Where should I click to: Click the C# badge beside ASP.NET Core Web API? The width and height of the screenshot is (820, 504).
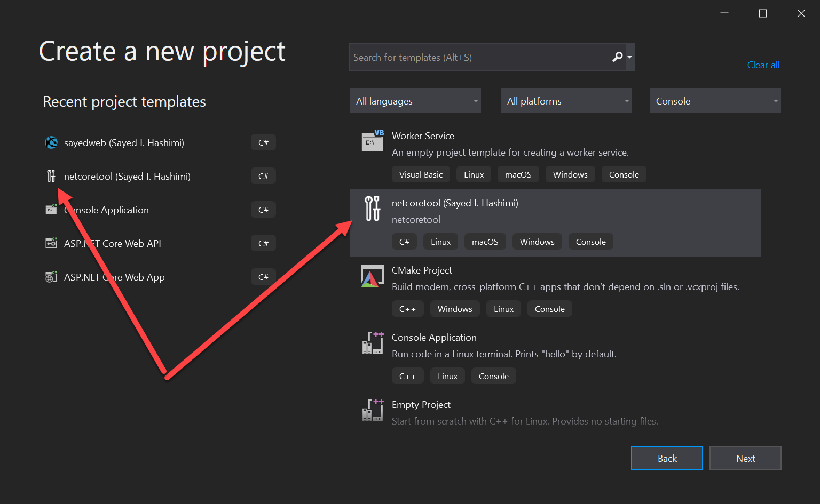(x=263, y=243)
